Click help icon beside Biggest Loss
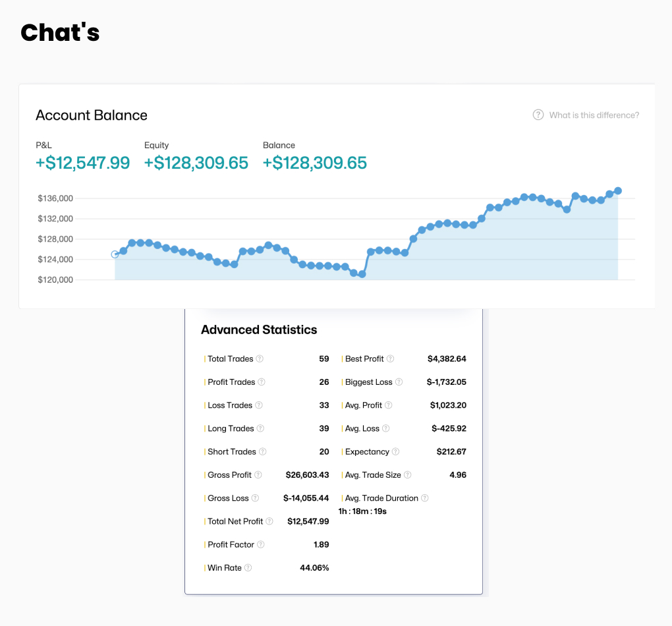The width and height of the screenshot is (672, 626). click(x=399, y=382)
